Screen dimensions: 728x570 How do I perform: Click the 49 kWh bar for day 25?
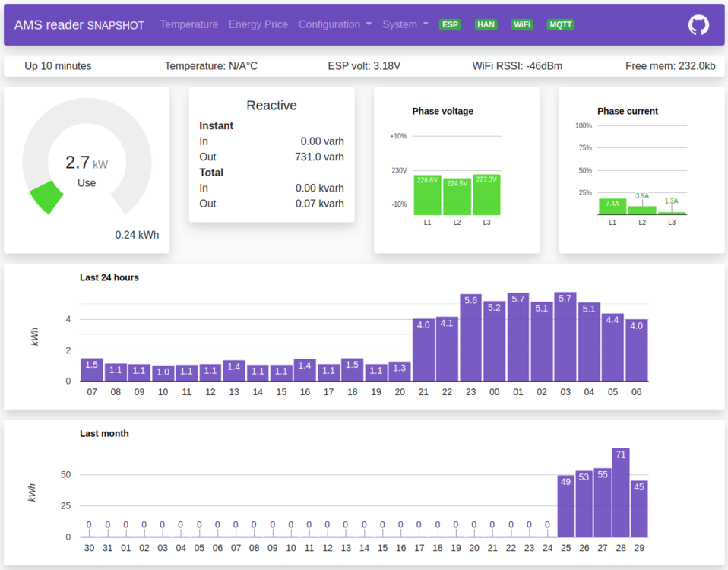coord(565,505)
